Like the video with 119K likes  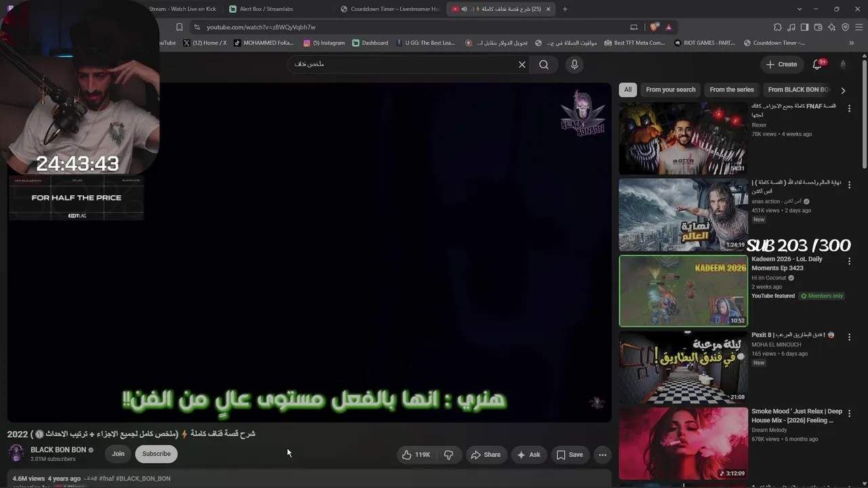tap(416, 455)
